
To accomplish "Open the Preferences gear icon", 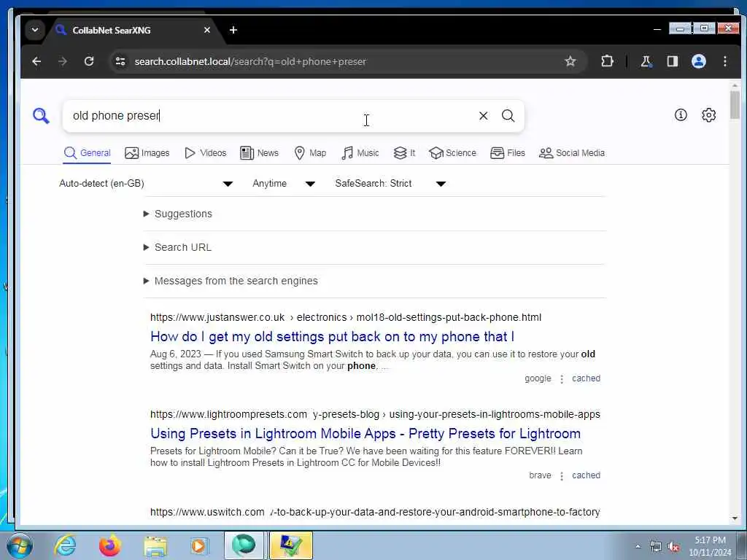I will point(709,114).
